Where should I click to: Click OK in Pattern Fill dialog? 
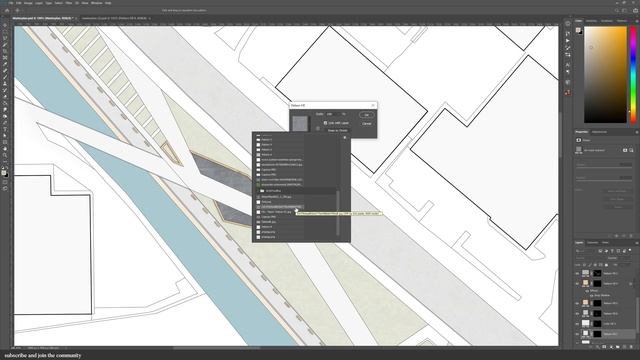(x=367, y=115)
